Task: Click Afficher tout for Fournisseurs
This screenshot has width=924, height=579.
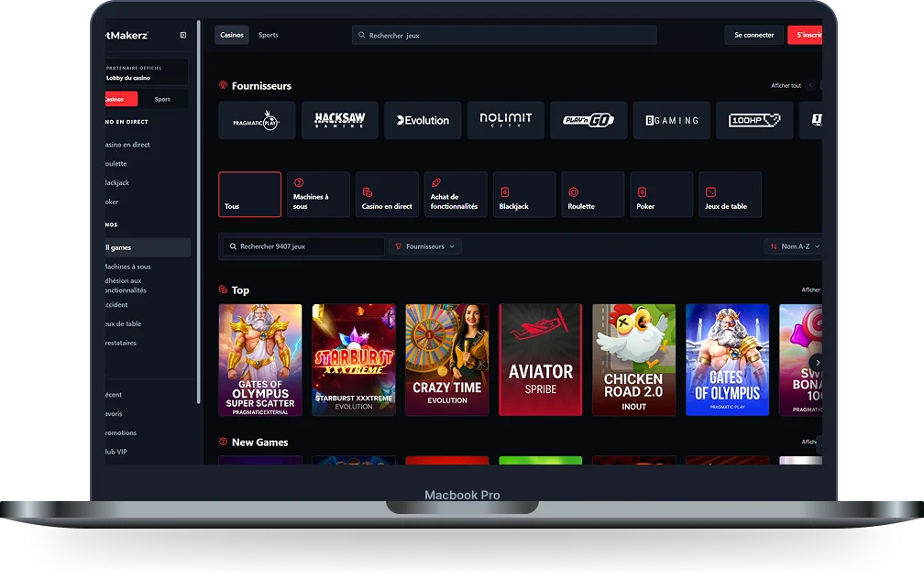Action: [786, 85]
